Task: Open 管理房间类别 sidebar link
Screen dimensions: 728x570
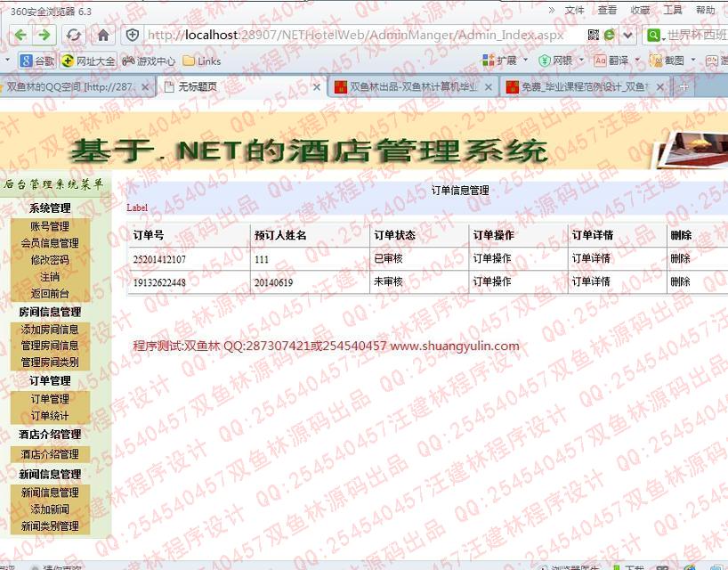Action: (x=50, y=362)
